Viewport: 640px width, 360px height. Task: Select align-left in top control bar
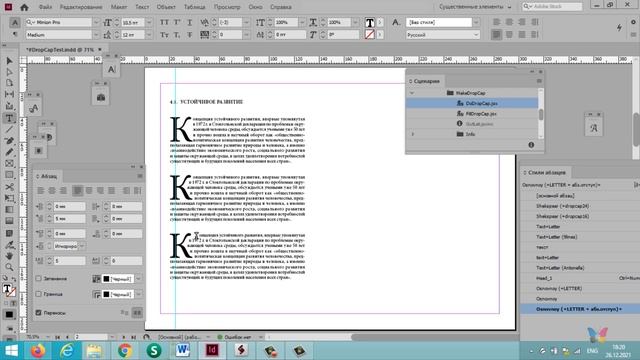tap(497, 22)
